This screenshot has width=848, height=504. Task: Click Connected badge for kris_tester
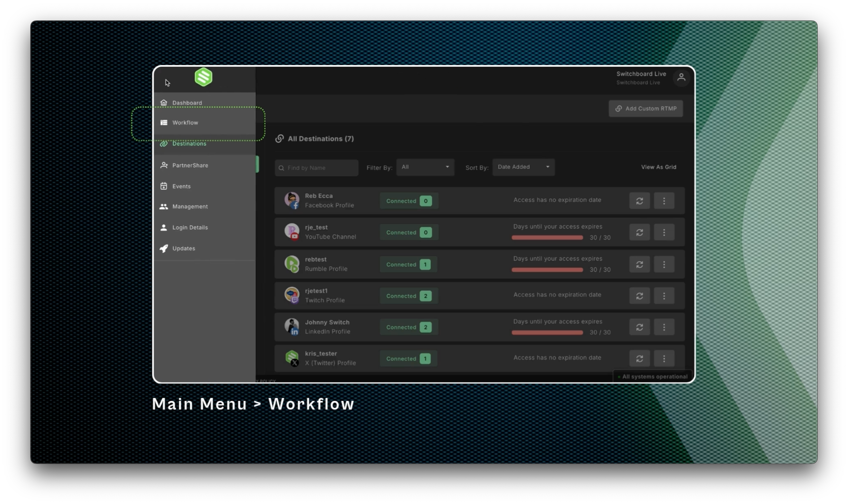point(408,359)
